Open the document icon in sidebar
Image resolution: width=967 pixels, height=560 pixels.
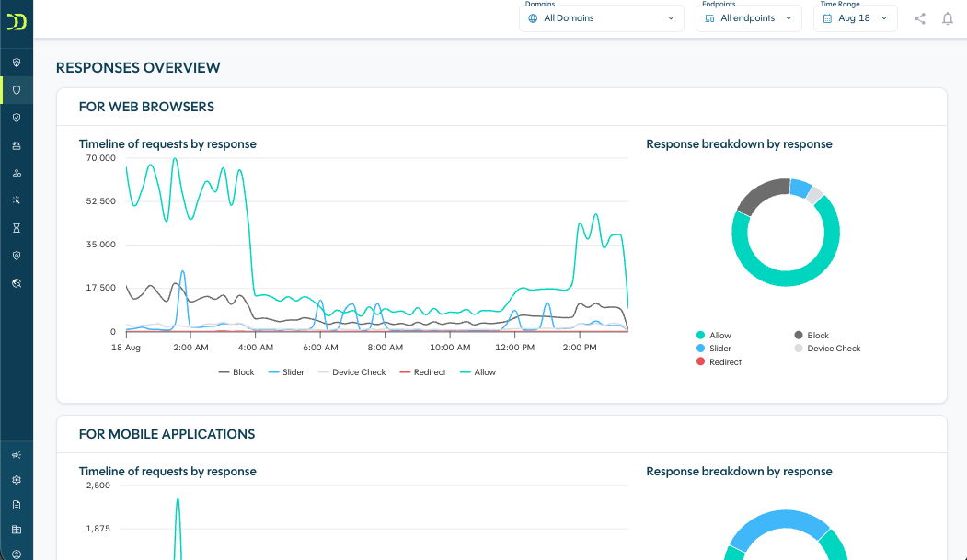[x=17, y=505]
